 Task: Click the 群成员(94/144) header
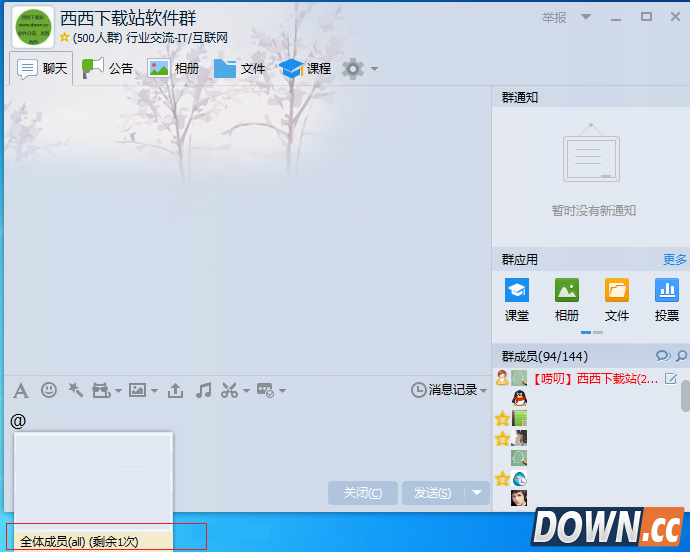coord(545,356)
